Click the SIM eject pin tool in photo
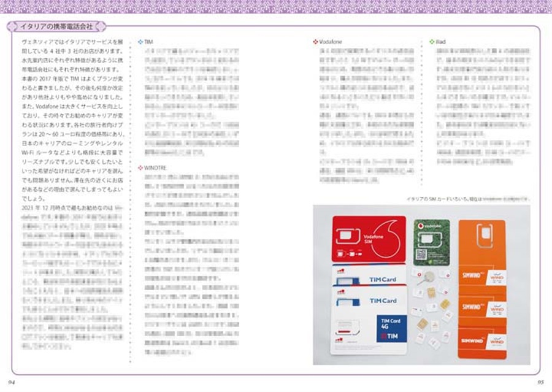The image size is (552, 392). tap(425, 278)
